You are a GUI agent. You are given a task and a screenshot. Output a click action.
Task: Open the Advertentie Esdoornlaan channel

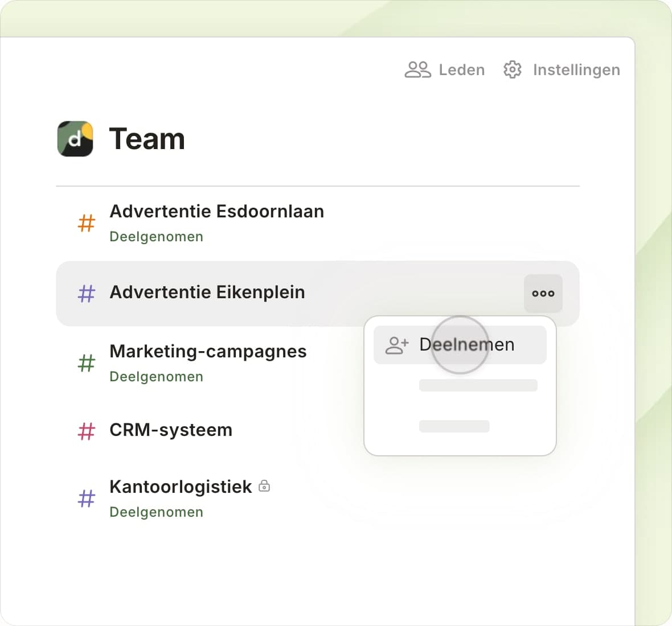click(x=216, y=212)
